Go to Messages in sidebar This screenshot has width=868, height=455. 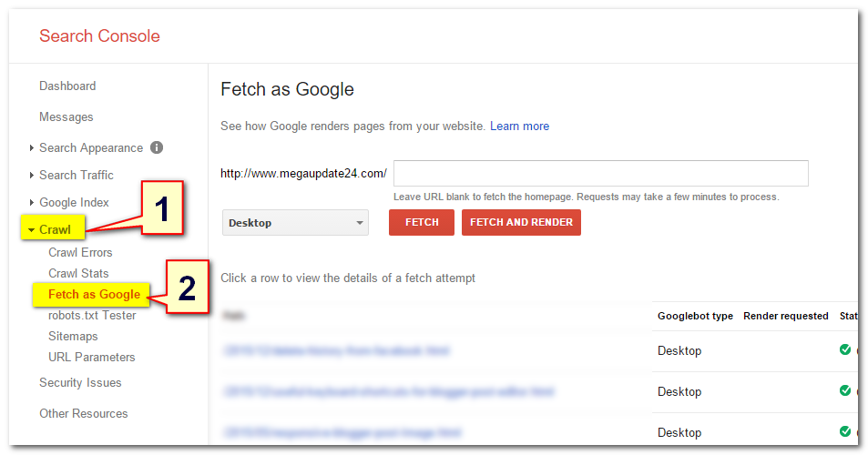click(x=66, y=117)
